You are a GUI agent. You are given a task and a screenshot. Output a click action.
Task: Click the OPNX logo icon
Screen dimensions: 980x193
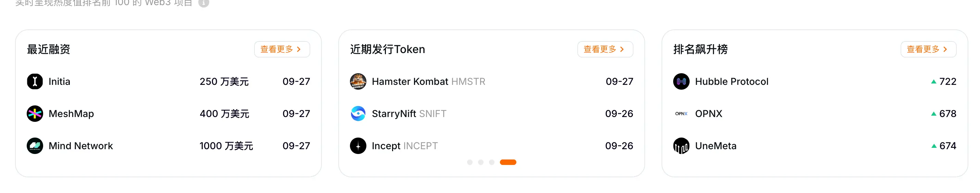click(x=681, y=114)
